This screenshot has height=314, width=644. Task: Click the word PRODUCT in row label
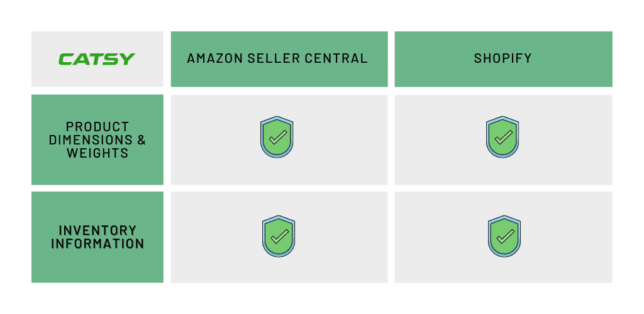97,127
